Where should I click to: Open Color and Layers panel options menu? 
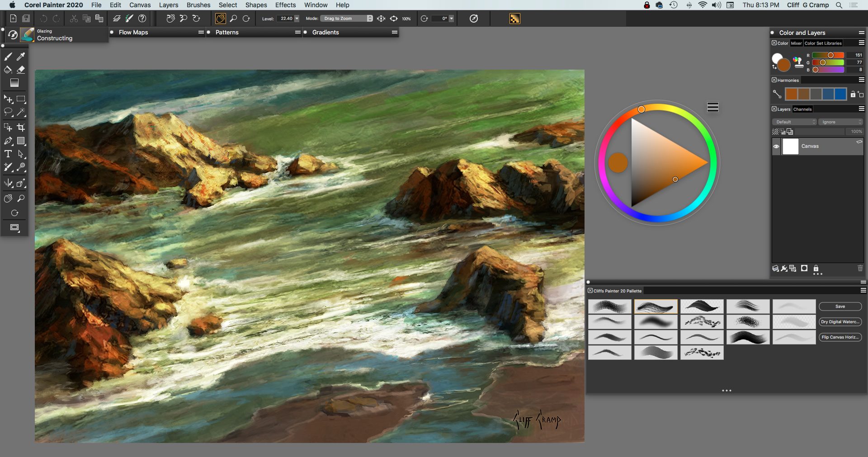pos(861,33)
